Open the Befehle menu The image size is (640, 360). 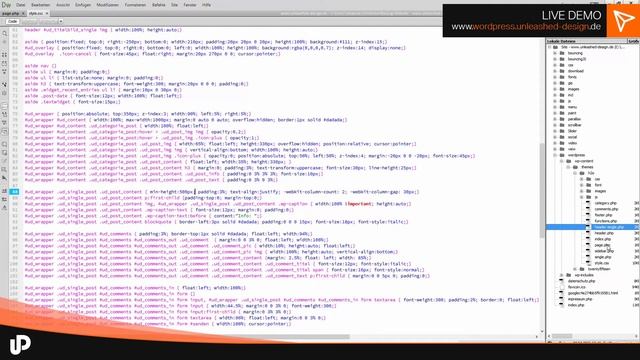[x=158, y=5]
